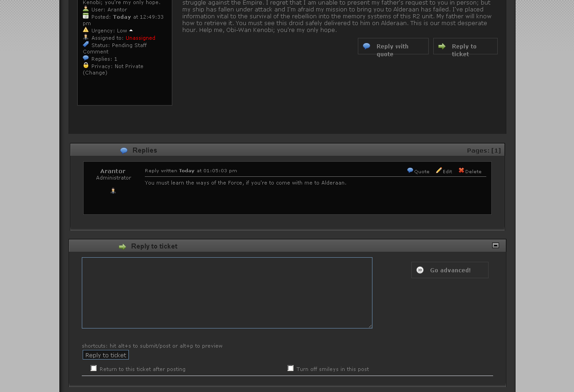The height and width of the screenshot is (392, 574).
Task: Click the Reply to ticket button beside Reply with quote
Action: [465, 46]
